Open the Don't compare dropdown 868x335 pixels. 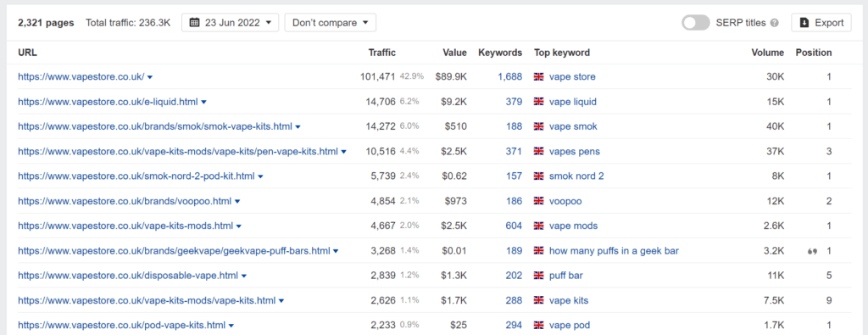point(331,23)
